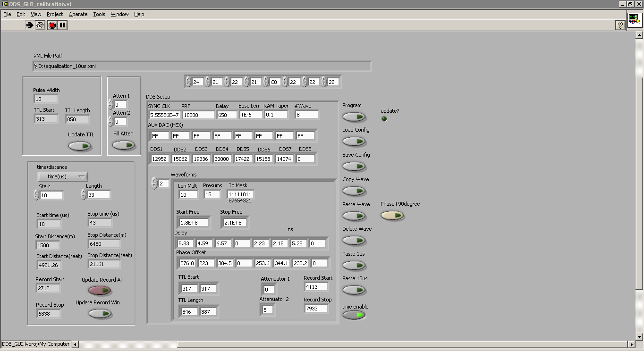Toggle the Phase+90degree switch
The image size is (644, 351).
pyautogui.click(x=392, y=216)
